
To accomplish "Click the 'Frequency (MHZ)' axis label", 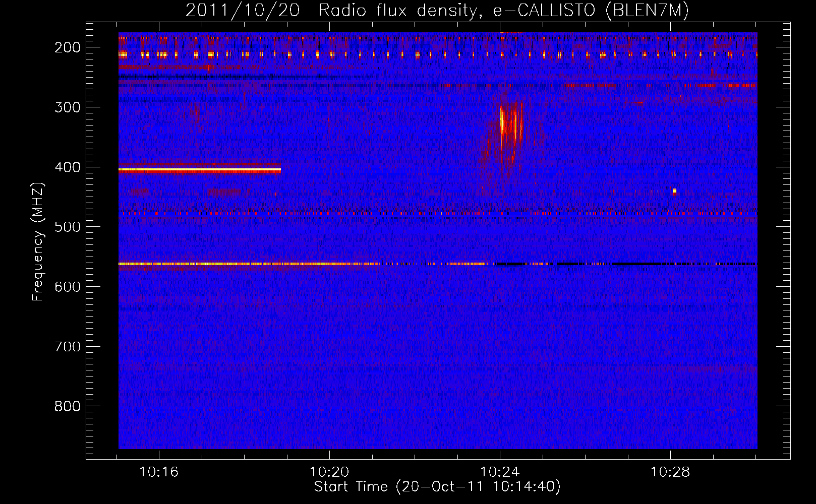I will point(38,242).
